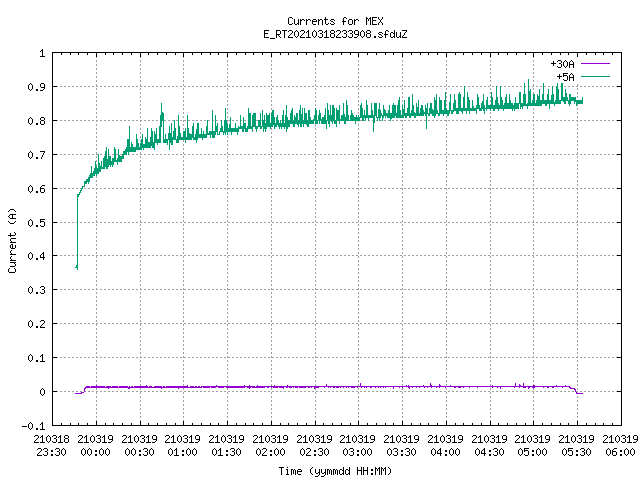Select the filename text E_RT20210318233908.sfduZ
Screen dimensions: 640x480
point(335,34)
